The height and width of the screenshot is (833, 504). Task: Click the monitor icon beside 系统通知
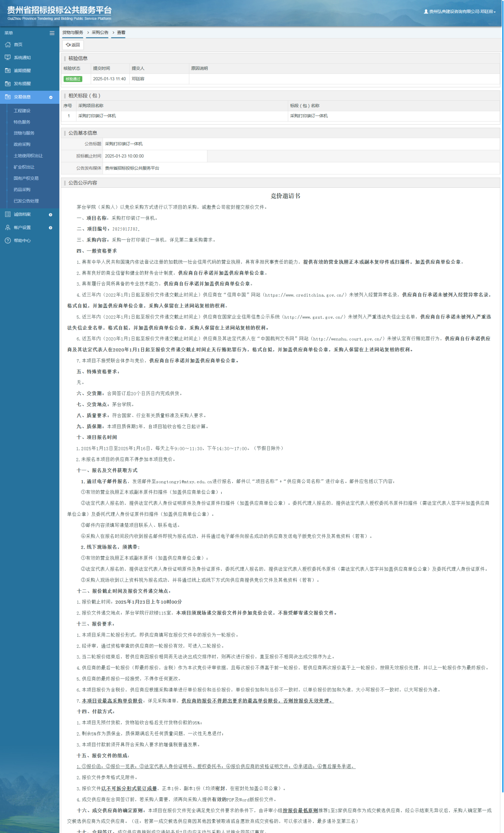click(8, 58)
